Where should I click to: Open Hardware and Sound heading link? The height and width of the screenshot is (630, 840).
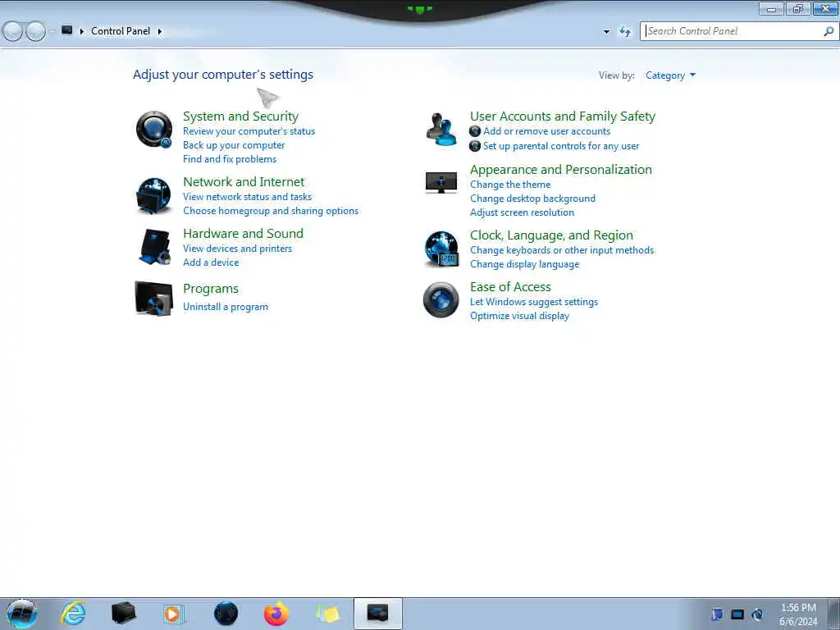243,234
